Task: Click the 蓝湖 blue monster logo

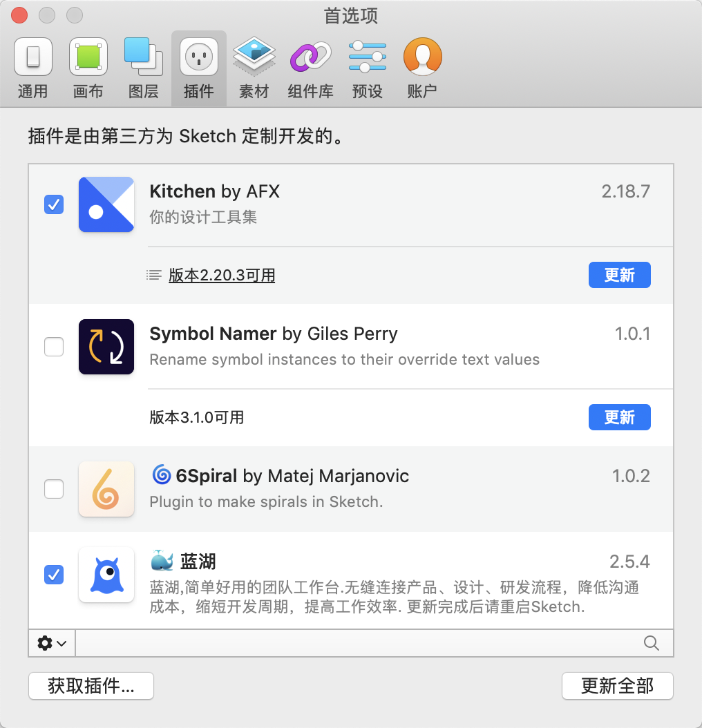Action: (x=106, y=575)
